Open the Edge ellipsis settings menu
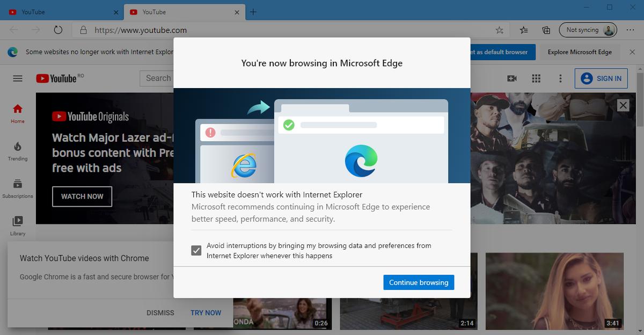The height and width of the screenshot is (335, 644). pyautogui.click(x=631, y=30)
